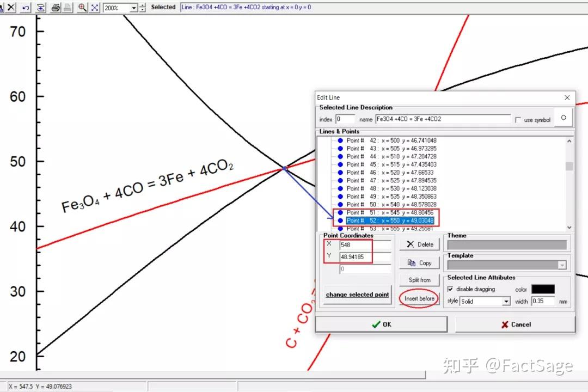
Task: Click the change selected point button
Action: coord(357,295)
